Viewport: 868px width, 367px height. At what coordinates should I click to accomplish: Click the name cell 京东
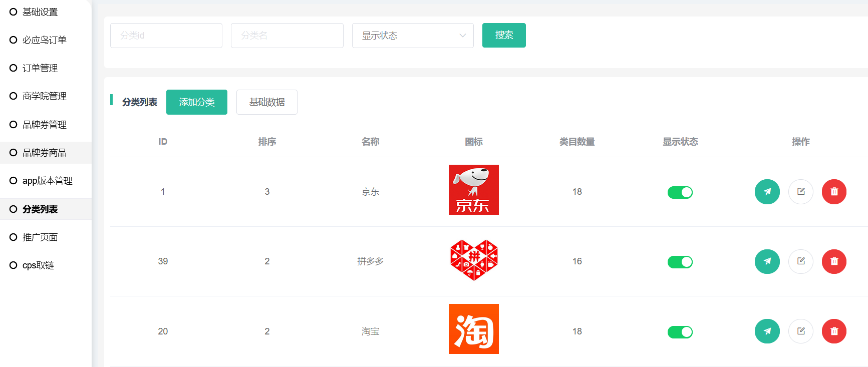coord(370,192)
